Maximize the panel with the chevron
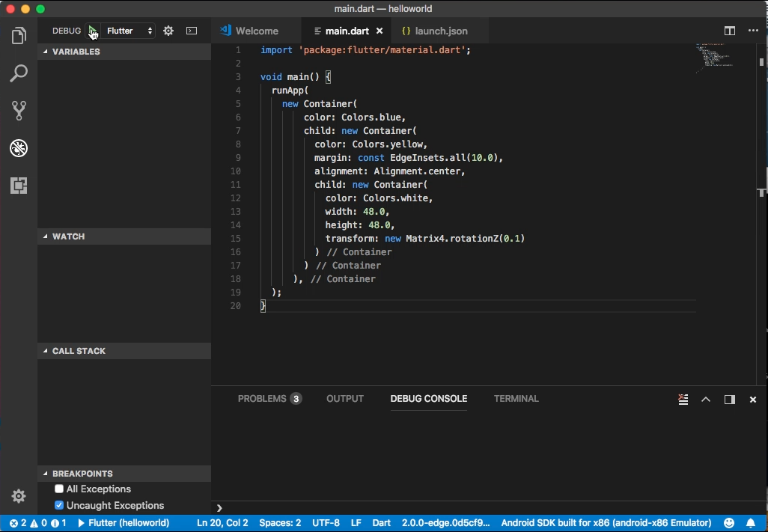 706,400
